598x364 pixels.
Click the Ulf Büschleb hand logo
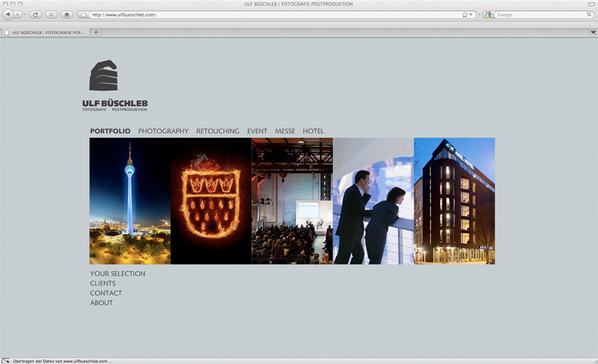tap(104, 76)
